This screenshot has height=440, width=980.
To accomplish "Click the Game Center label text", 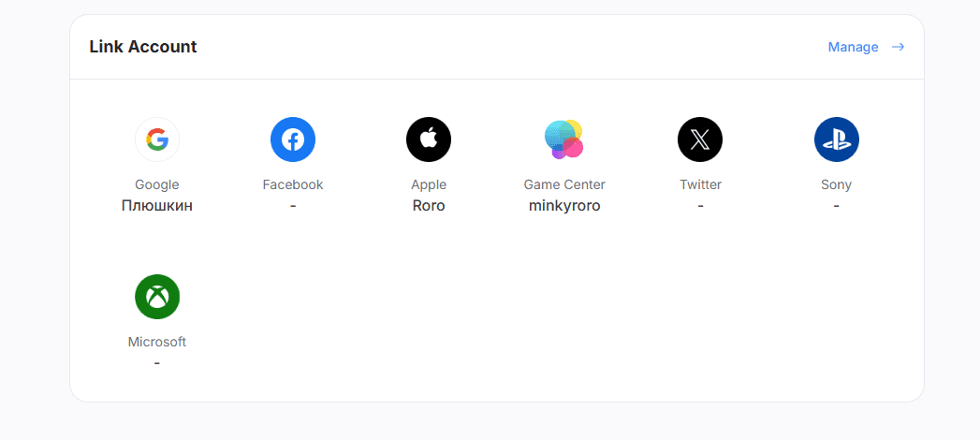I will 564,184.
